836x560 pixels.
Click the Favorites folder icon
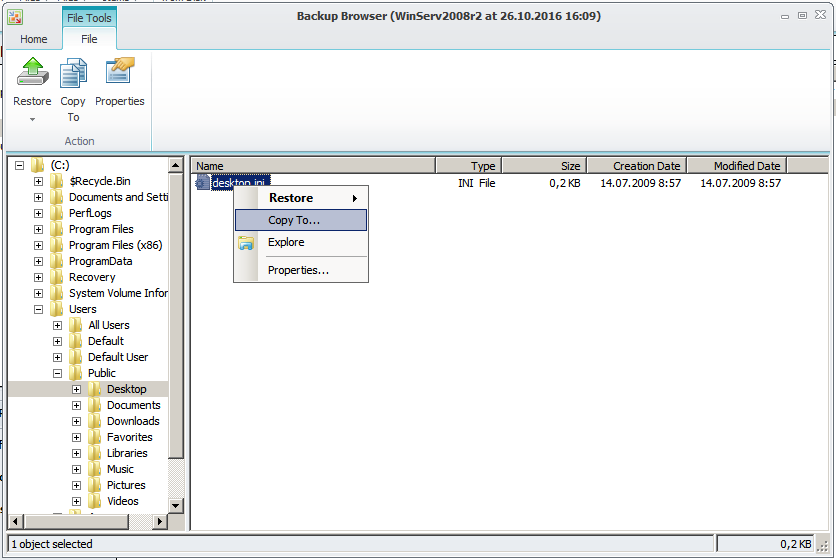coord(94,437)
